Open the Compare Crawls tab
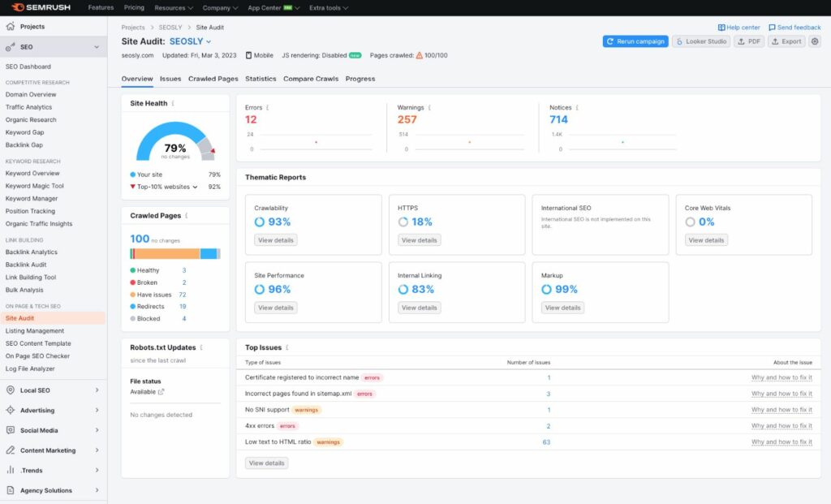831x504 pixels. point(311,79)
